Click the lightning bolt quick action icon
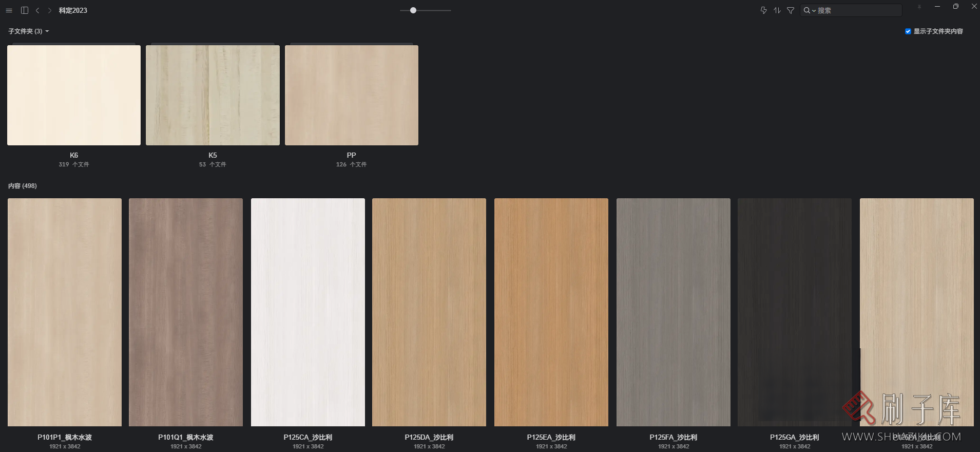This screenshot has height=452, width=980. pyautogui.click(x=763, y=10)
